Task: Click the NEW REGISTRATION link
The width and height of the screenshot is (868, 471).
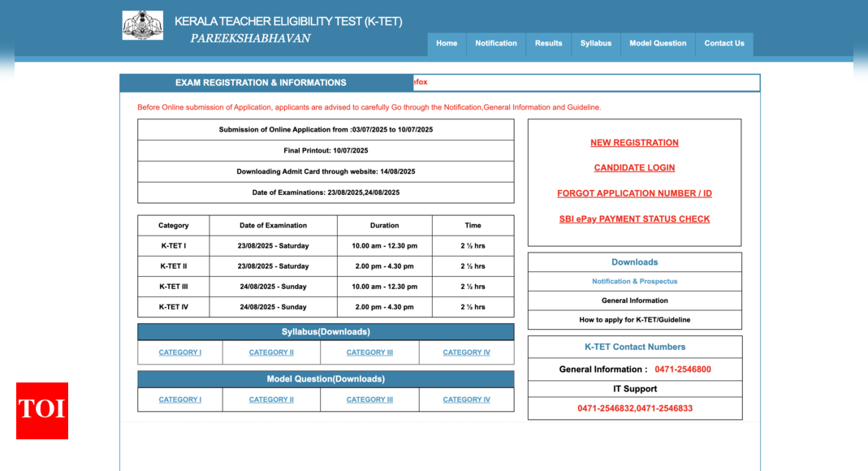Action: pyautogui.click(x=634, y=143)
